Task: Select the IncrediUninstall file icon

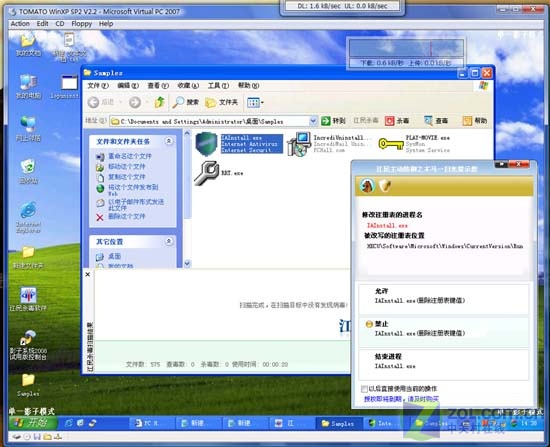Action: coord(299,144)
